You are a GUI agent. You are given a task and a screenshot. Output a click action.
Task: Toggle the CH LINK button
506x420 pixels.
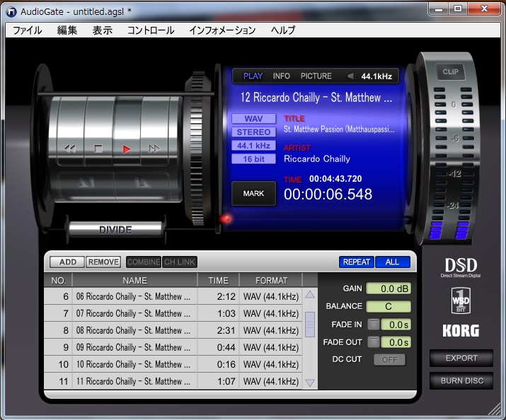click(180, 262)
